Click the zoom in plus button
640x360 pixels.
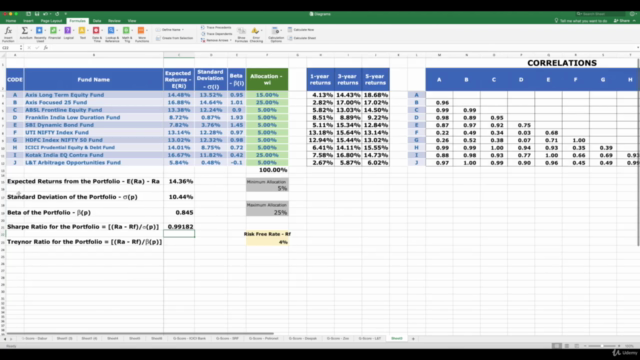[x=619, y=346]
